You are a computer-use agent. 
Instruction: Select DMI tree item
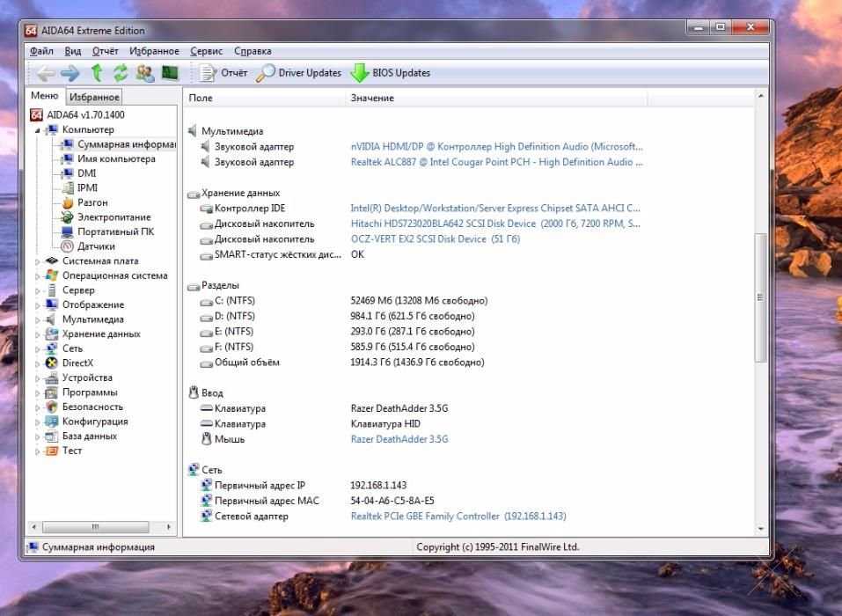86,173
